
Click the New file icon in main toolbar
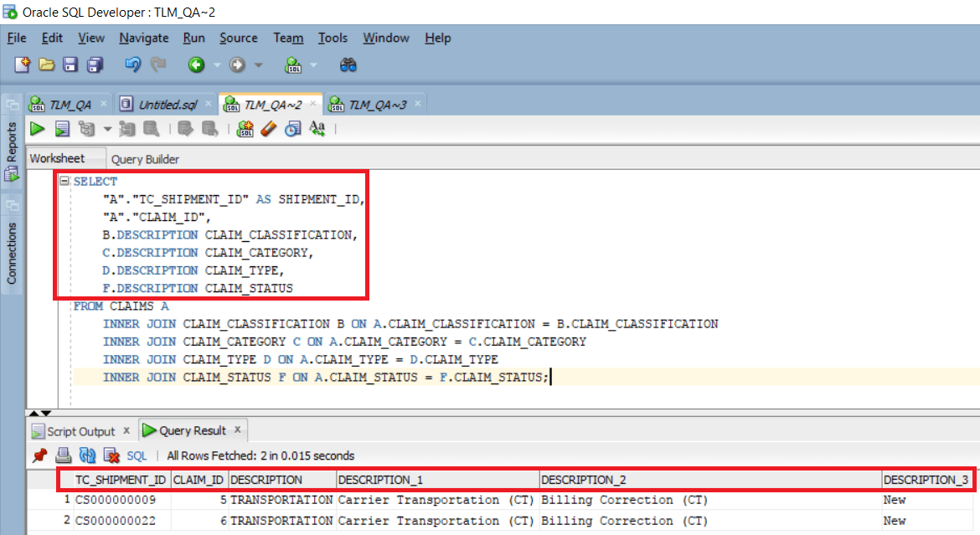[x=23, y=64]
